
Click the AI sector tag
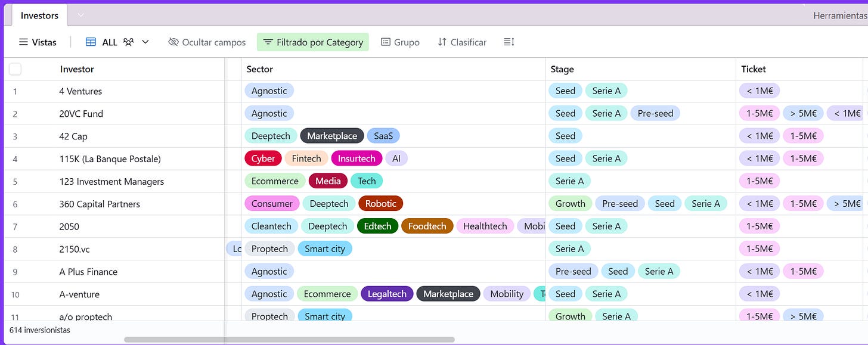(x=396, y=158)
